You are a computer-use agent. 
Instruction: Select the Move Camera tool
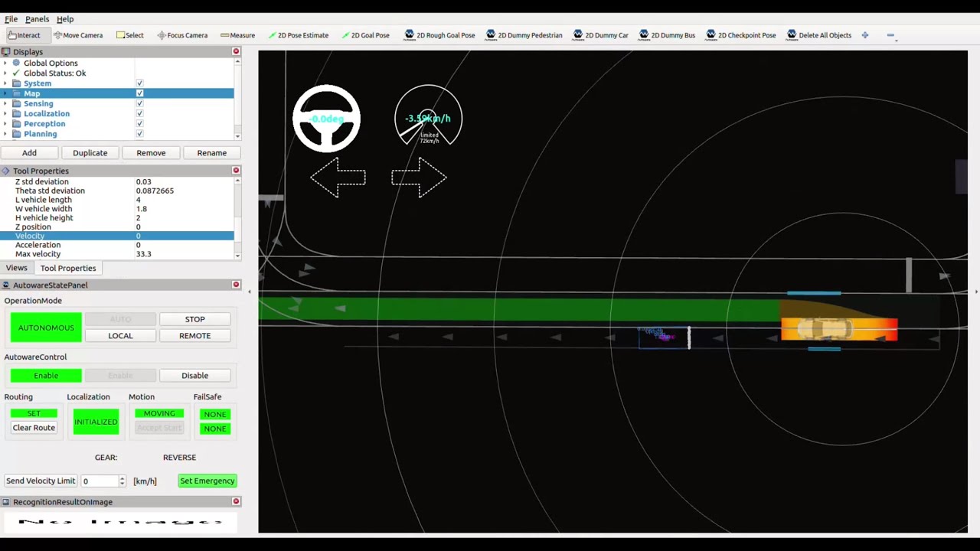tap(78, 35)
